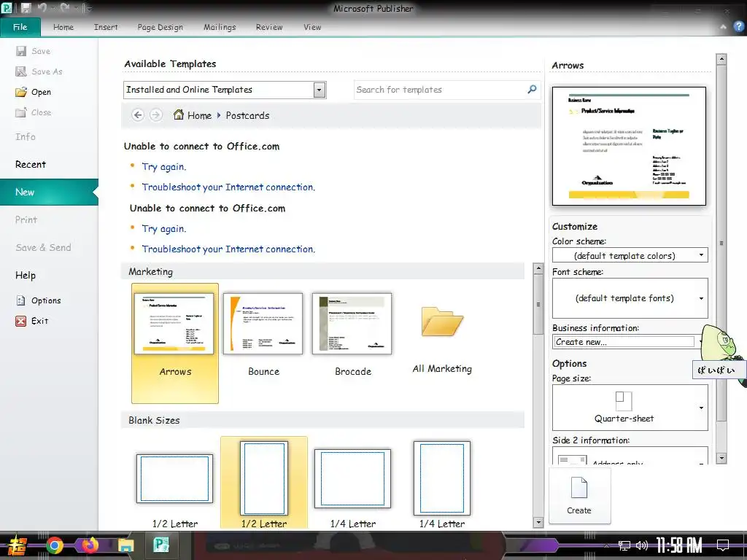
Task: Click the second Try again link
Action: coord(164,228)
